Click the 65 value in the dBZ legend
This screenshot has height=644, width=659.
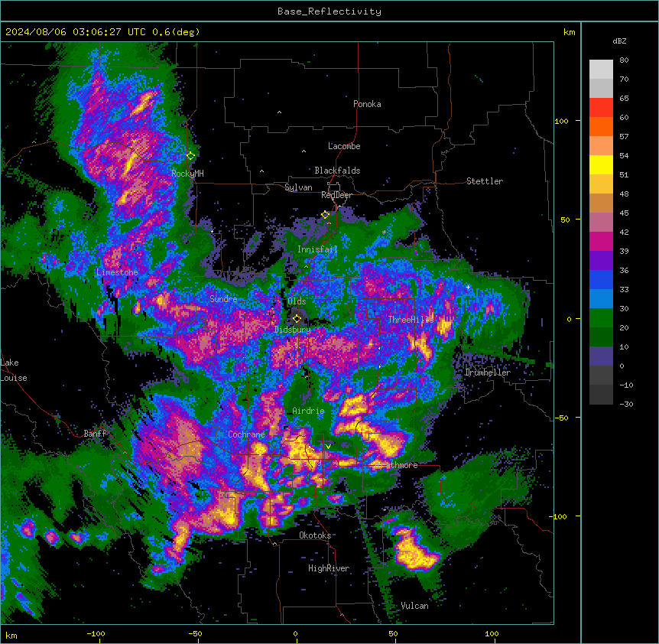pyautogui.click(x=624, y=99)
